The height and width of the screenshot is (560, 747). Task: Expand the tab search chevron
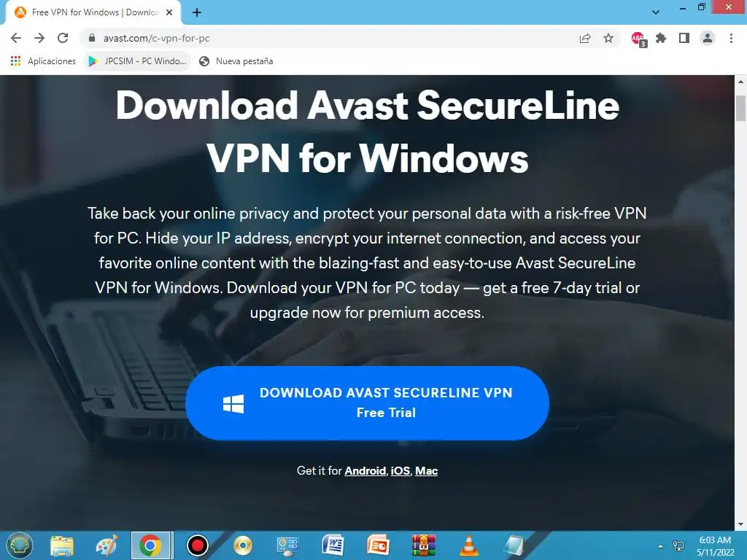click(x=656, y=12)
